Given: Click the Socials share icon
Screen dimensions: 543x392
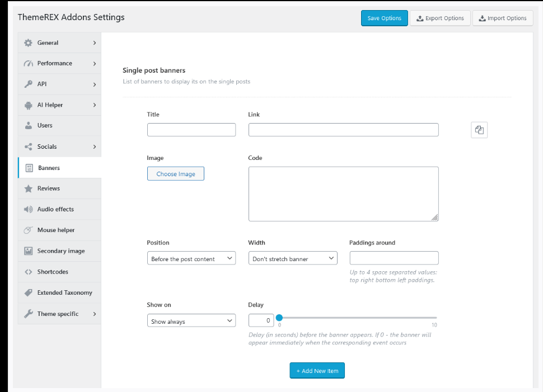Looking at the screenshot, I should click(28, 147).
